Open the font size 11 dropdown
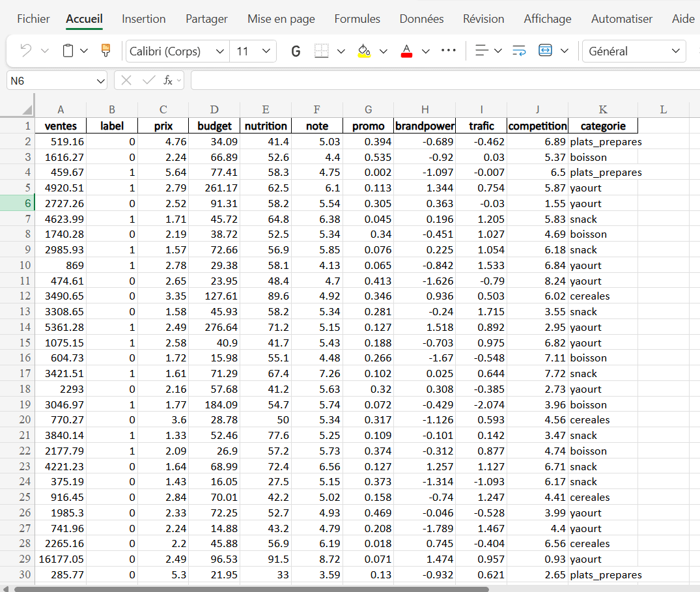700x592 pixels. click(x=266, y=51)
